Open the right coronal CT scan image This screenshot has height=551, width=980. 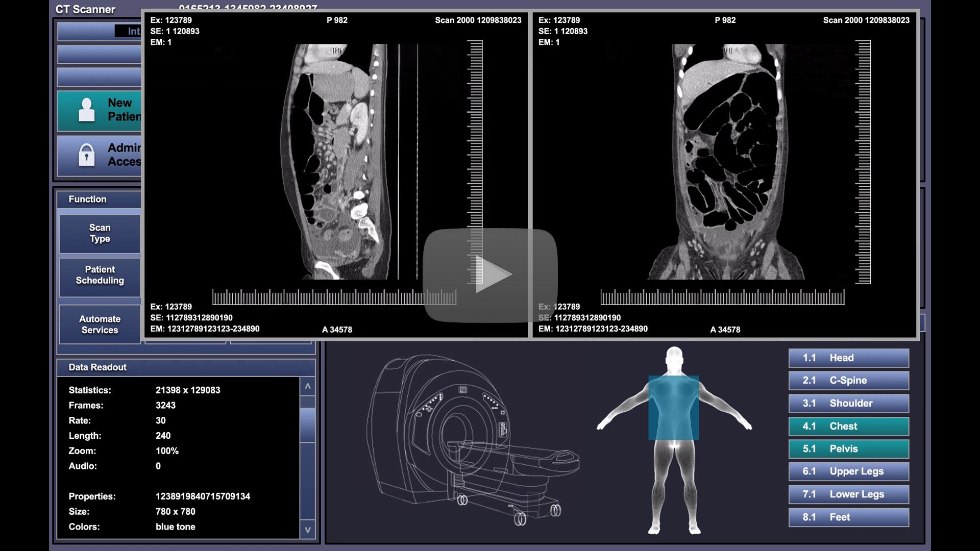click(726, 162)
